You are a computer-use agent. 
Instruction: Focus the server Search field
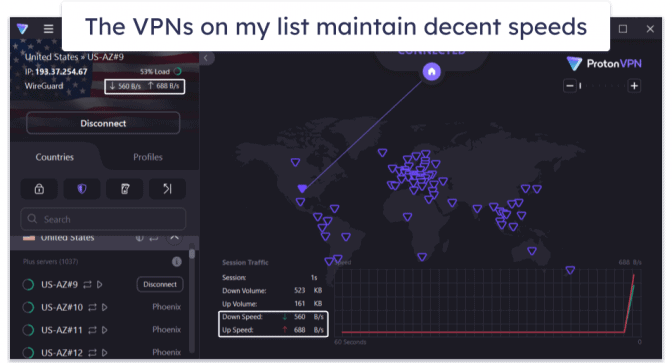[103, 219]
